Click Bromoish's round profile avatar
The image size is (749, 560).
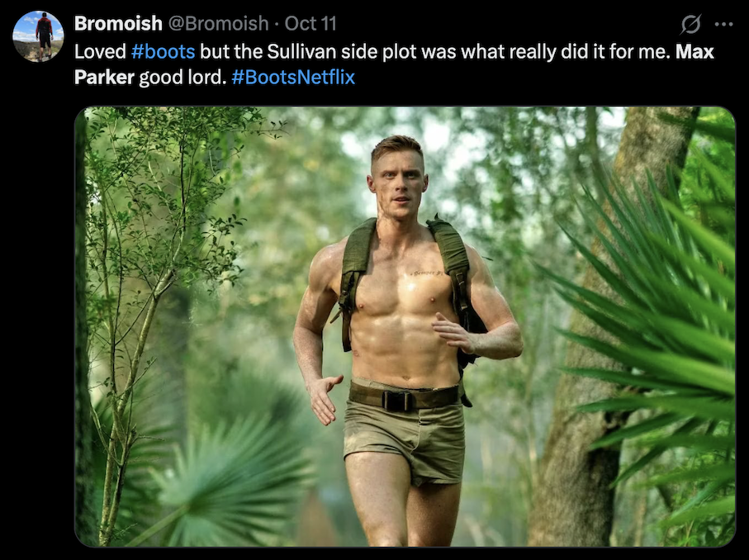(x=38, y=36)
